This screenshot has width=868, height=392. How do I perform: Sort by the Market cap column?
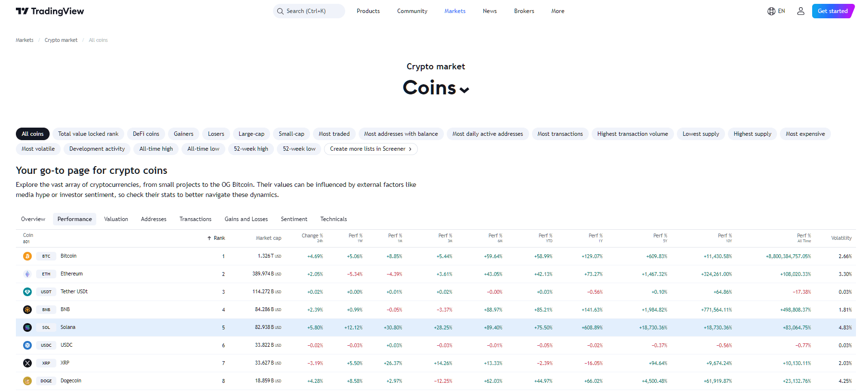tap(269, 238)
